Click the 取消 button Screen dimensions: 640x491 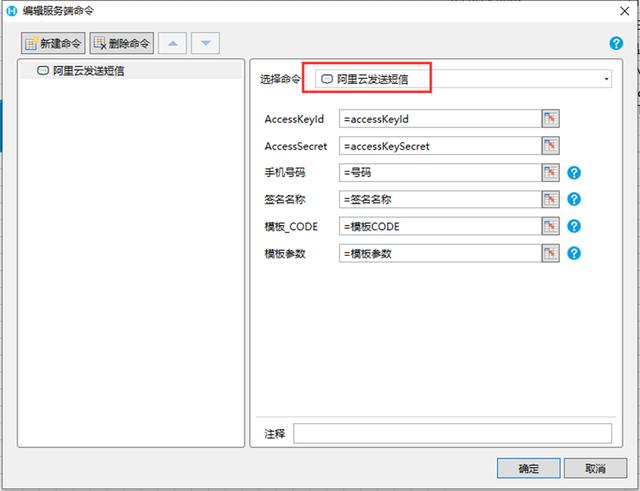596,468
